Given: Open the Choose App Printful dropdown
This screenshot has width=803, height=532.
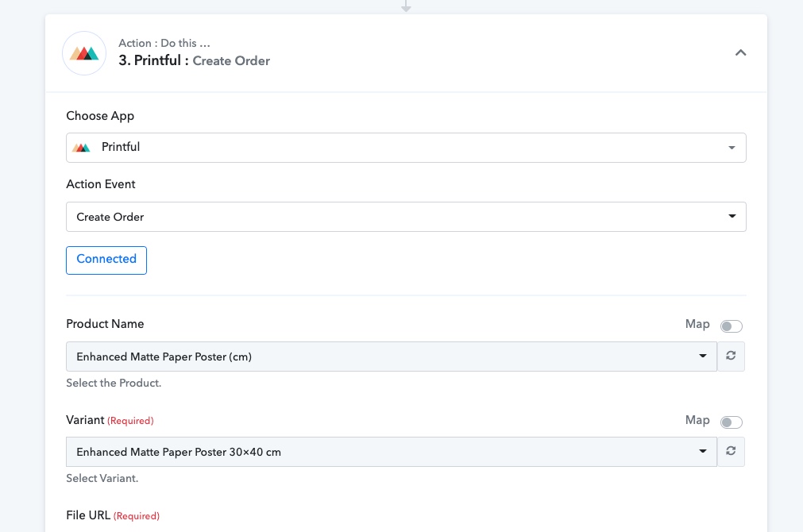Looking at the screenshot, I should (406, 148).
